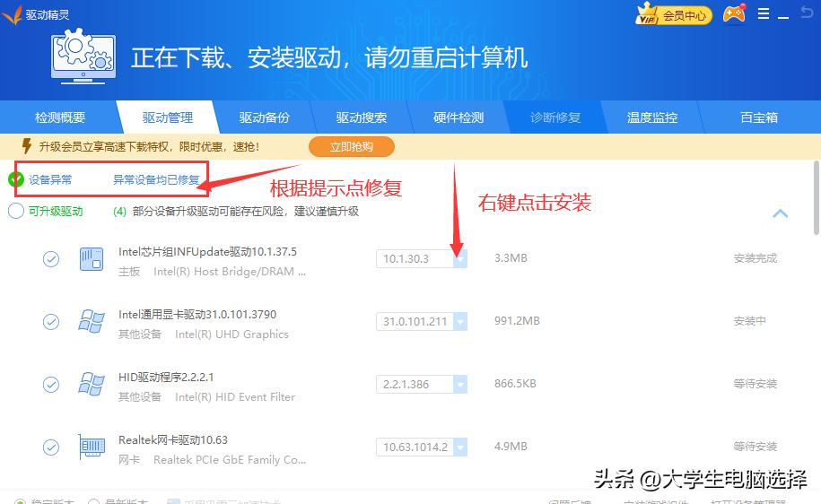Click Windows logo icon for HID驱动程序
Viewport: 821px width, 504px height.
tap(92, 384)
